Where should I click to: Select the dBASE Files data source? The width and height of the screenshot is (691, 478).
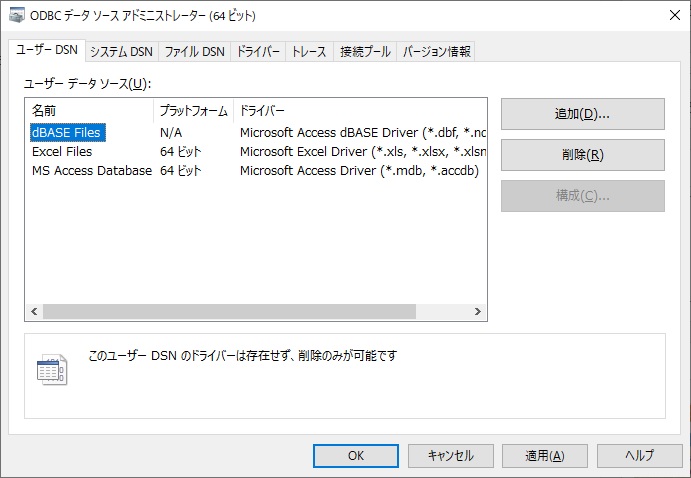pos(68,133)
